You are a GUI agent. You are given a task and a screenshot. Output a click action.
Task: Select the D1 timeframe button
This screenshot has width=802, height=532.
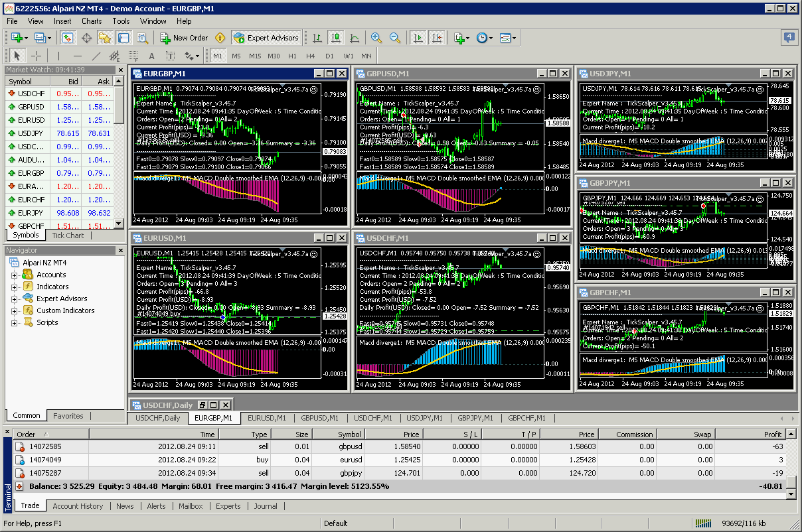pos(329,56)
